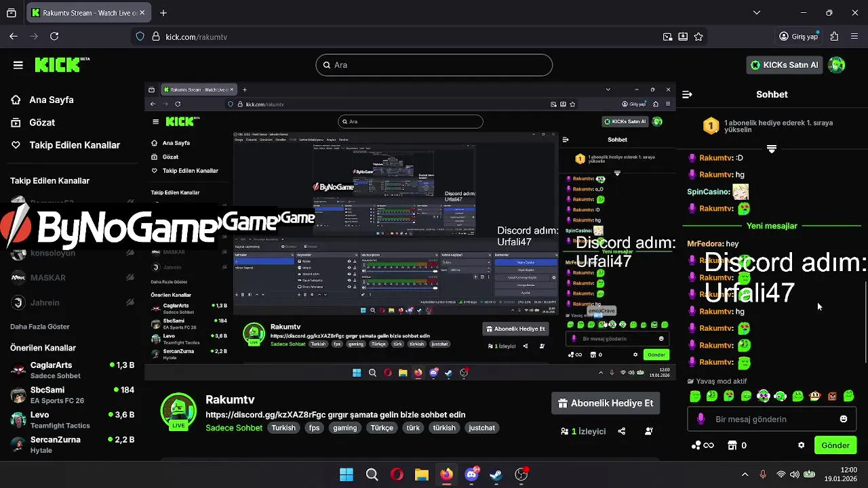Open Discord from the taskbar

471,474
